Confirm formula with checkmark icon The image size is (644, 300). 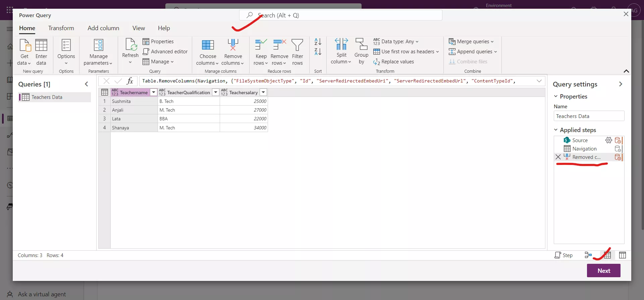(118, 81)
